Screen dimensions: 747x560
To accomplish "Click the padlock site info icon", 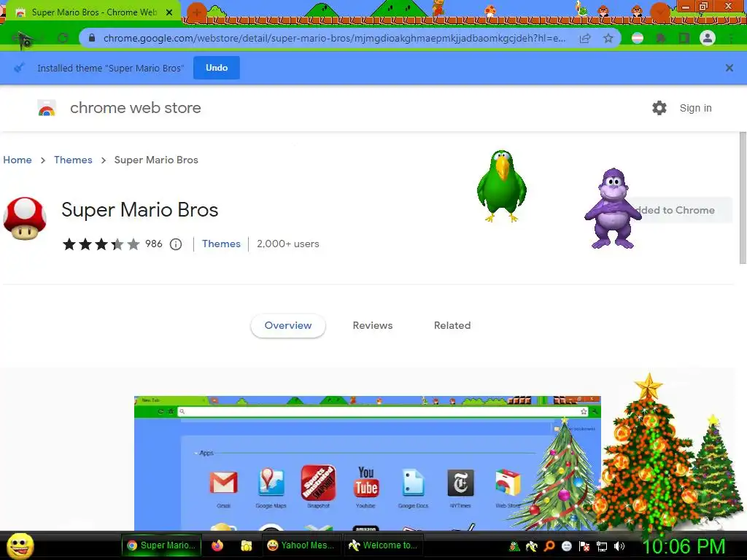I will click(x=92, y=38).
